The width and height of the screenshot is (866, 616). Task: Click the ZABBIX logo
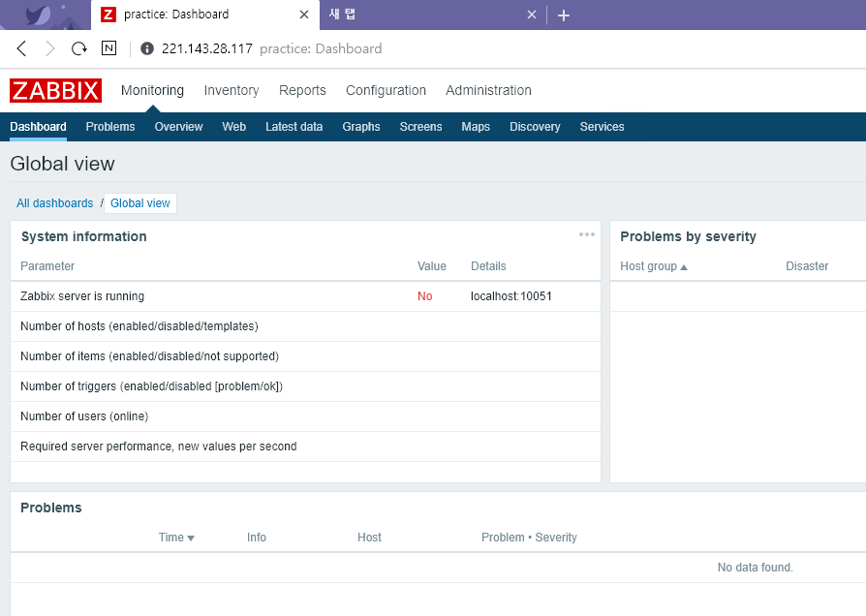tap(56, 91)
